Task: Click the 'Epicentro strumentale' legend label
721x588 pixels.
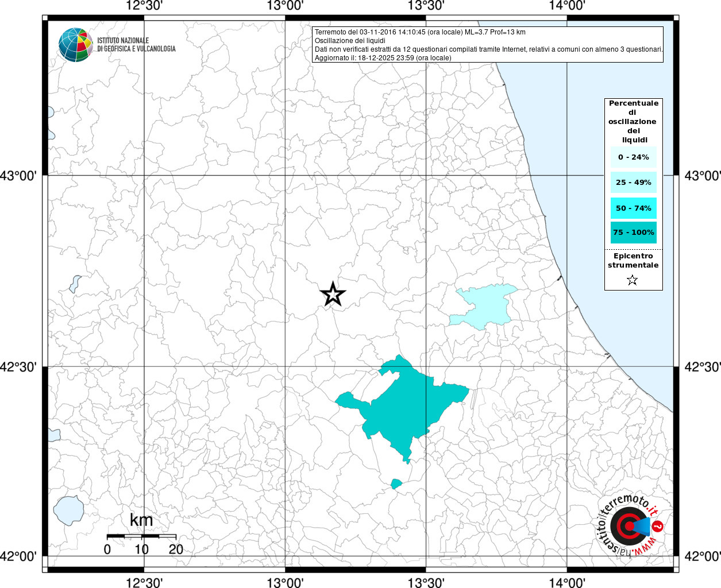Action: [633, 261]
